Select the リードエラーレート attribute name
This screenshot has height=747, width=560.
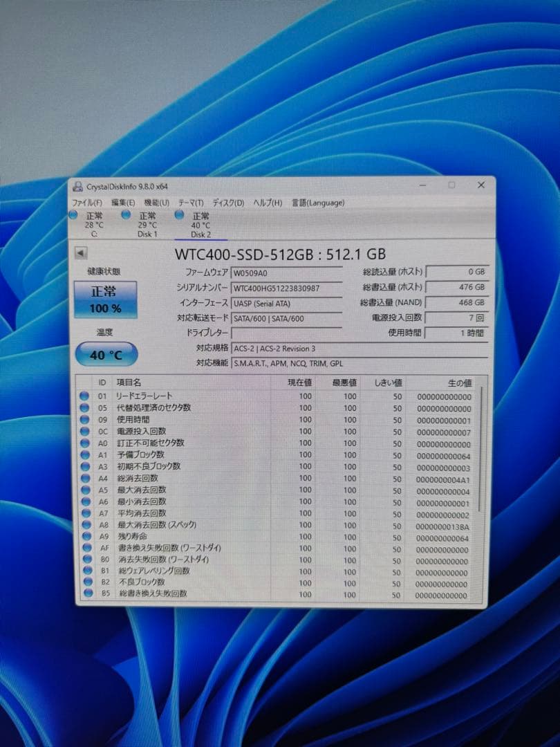144,396
